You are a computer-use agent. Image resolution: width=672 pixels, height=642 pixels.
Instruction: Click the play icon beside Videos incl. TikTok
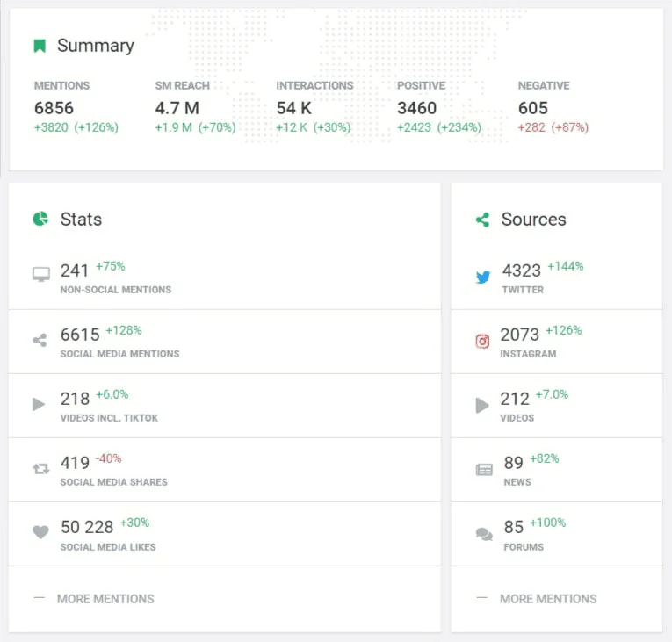pos(39,405)
